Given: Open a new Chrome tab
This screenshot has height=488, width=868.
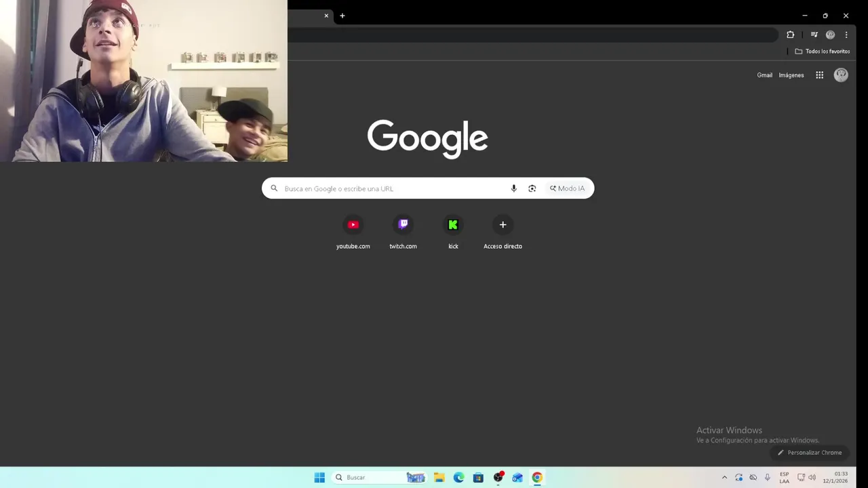Looking at the screenshot, I should [x=342, y=16].
